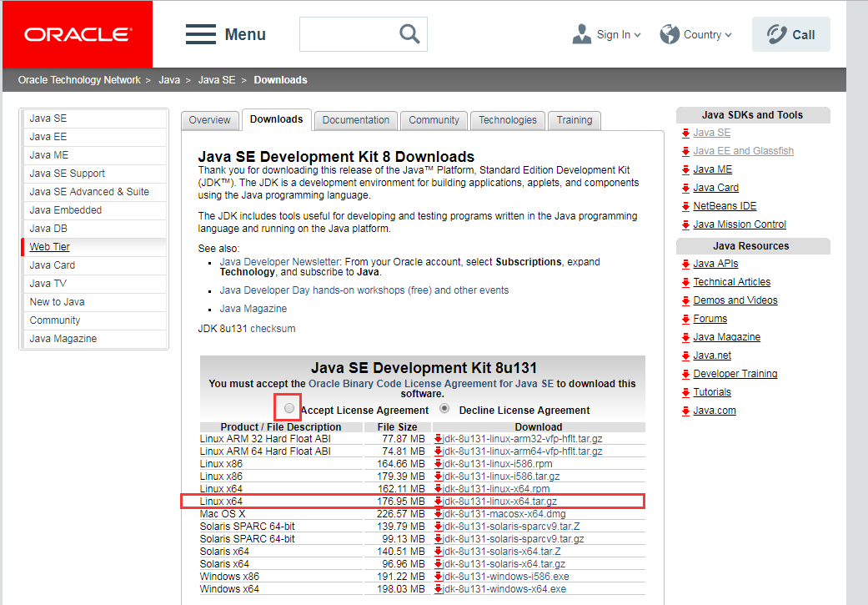
Task: Click the Sign In person icon
Action: pos(582,34)
